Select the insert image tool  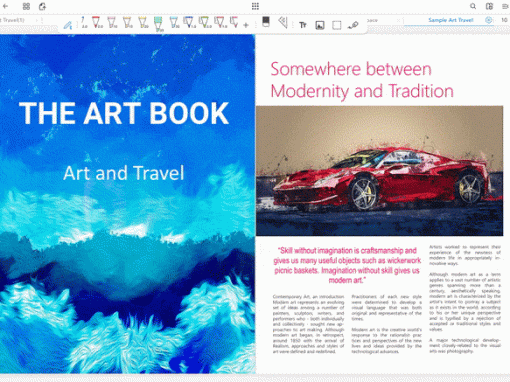pyautogui.click(x=320, y=25)
